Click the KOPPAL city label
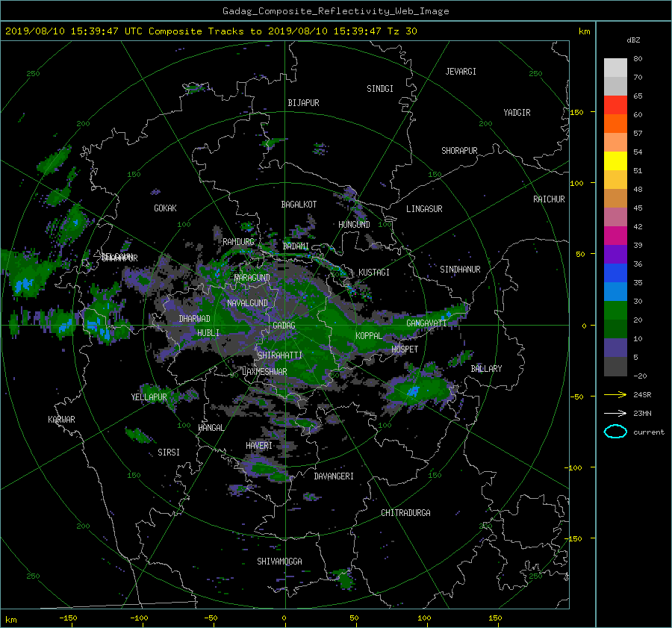672x628 pixels. coord(369,336)
